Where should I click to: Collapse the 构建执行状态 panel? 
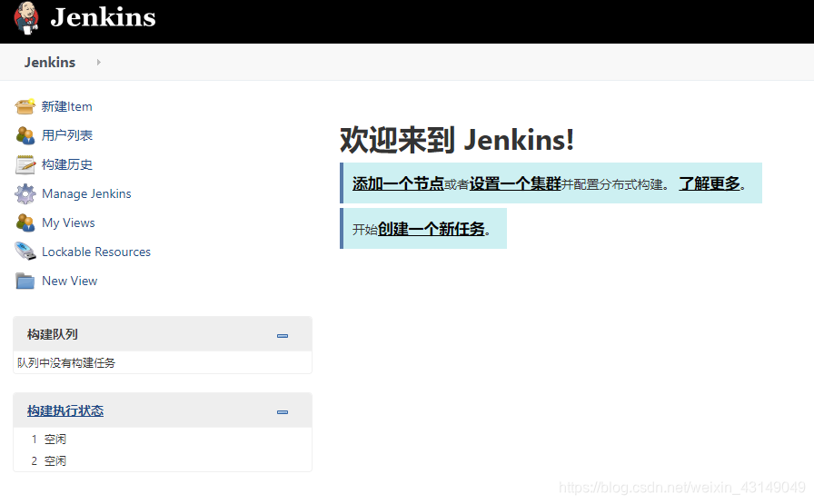click(283, 412)
